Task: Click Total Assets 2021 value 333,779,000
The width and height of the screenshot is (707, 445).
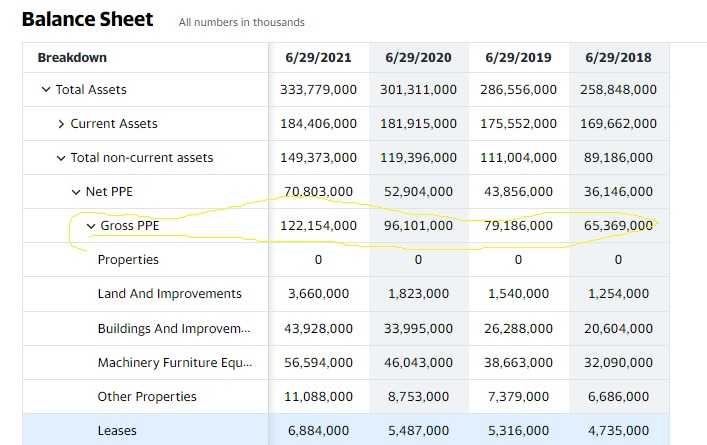Action: (318, 90)
